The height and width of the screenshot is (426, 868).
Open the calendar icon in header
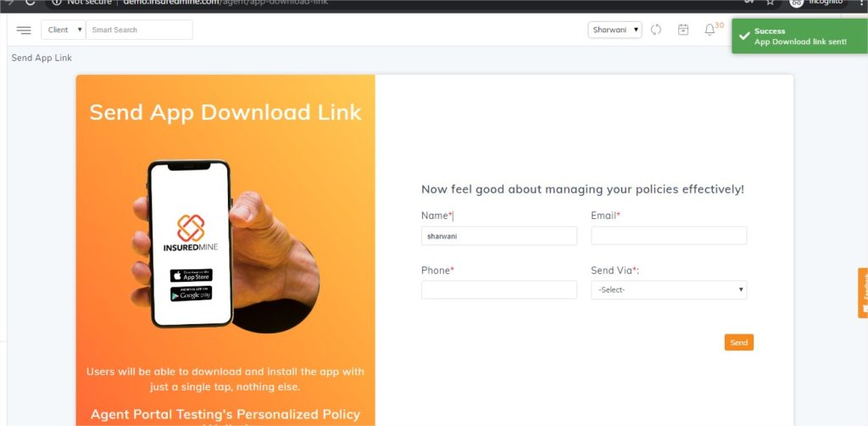[x=683, y=30]
